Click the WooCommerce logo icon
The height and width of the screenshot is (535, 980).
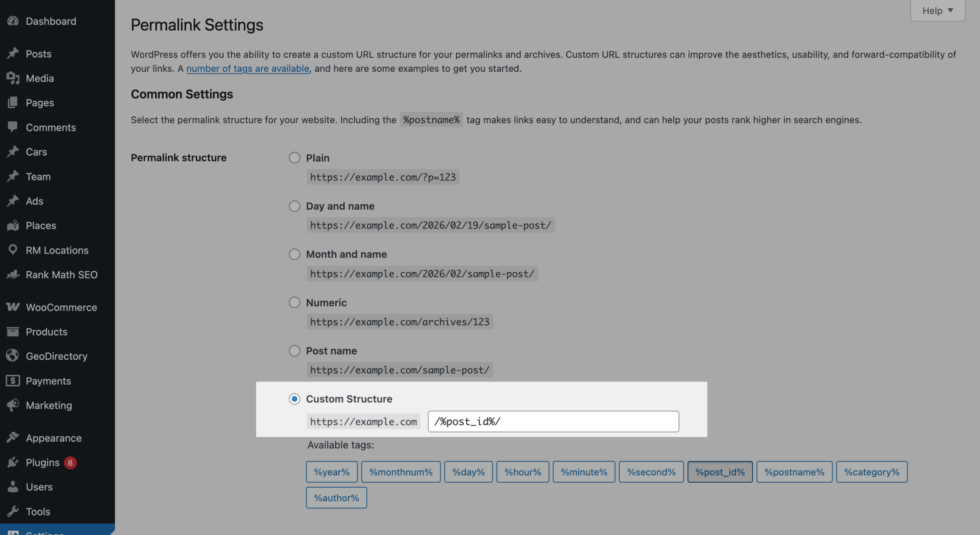pyautogui.click(x=13, y=307)
